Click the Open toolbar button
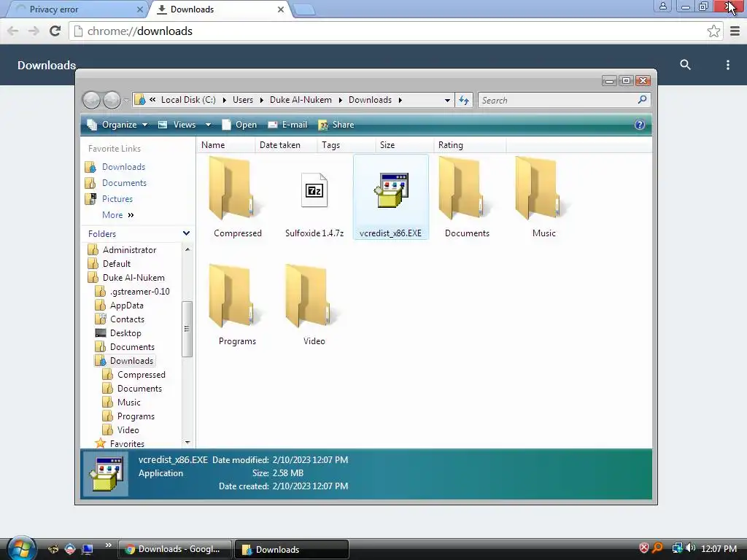747x560 pixels. 239,125
